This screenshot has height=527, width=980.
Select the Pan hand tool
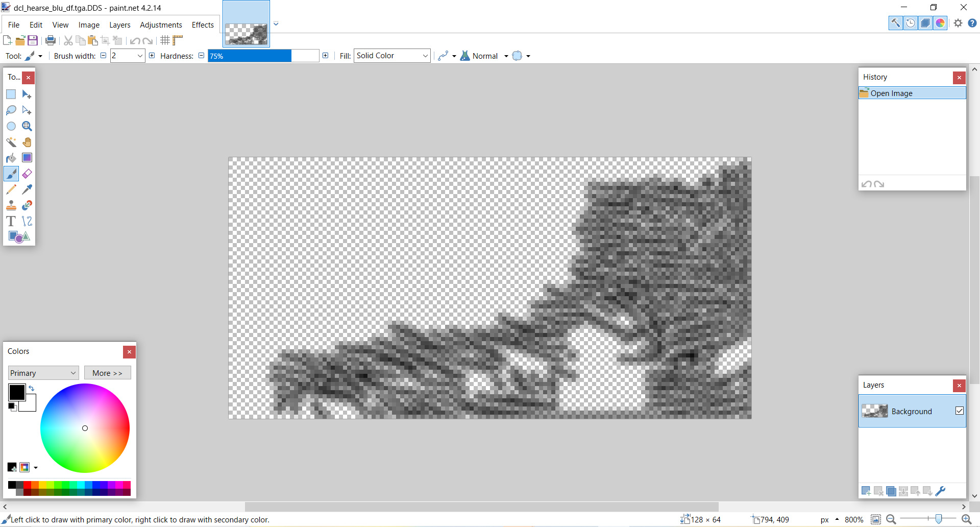(27, 142)
